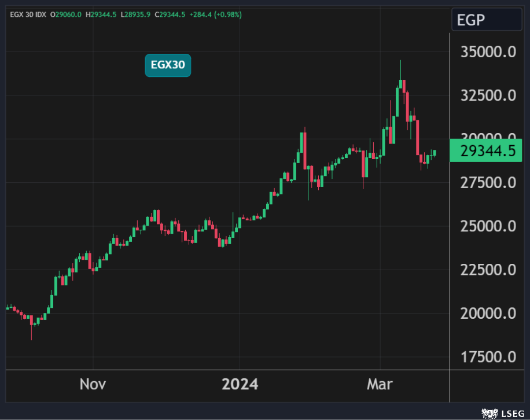This screenshot has height=420, width=530.
Task: Select the Mar marker on time axis
Action: point(380,384)
